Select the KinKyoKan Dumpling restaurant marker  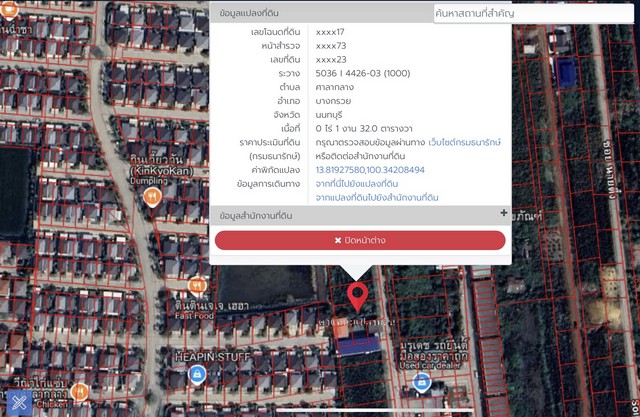coord(152,198)
